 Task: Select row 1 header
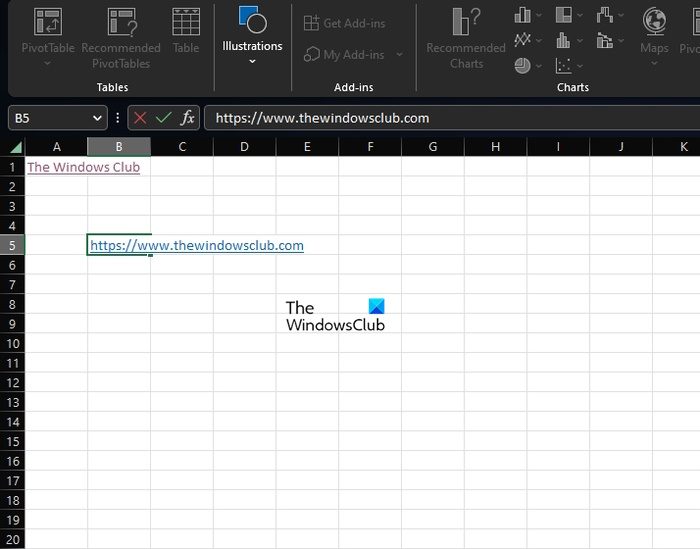coord(12,167)
